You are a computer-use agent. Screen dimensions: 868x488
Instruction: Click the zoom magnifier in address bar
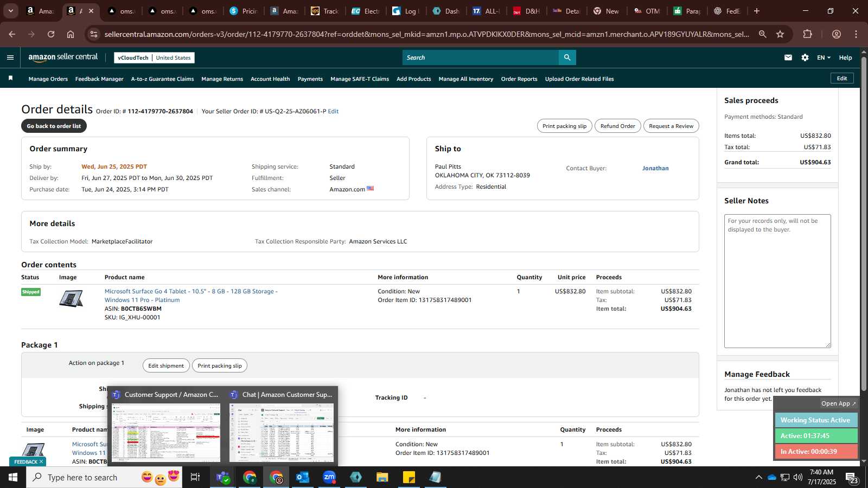point(762,34)
